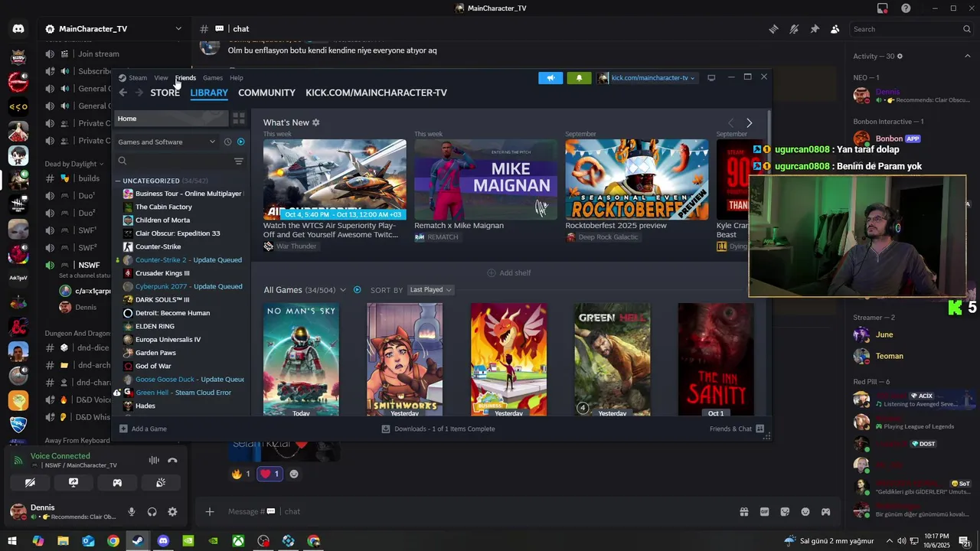Screen dimensions: 980x551
Task: Open the Steam menu in the Steam window
Action: click(x=138, y=78)
